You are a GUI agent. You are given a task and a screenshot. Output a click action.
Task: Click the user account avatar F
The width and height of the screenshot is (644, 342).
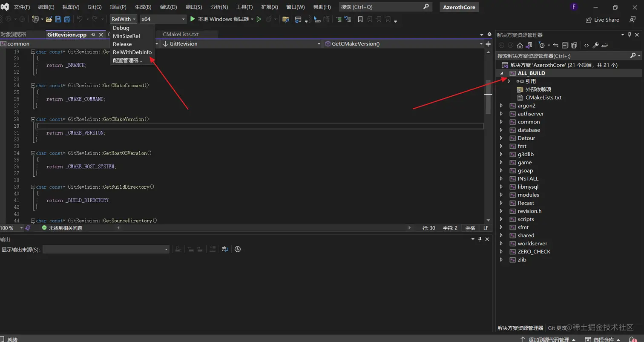click(574, 7)
